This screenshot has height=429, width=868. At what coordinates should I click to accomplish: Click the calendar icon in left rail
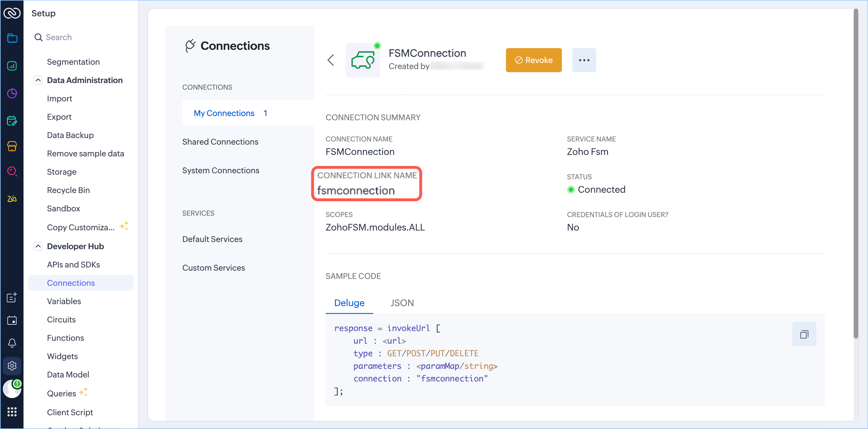[12, 320]
